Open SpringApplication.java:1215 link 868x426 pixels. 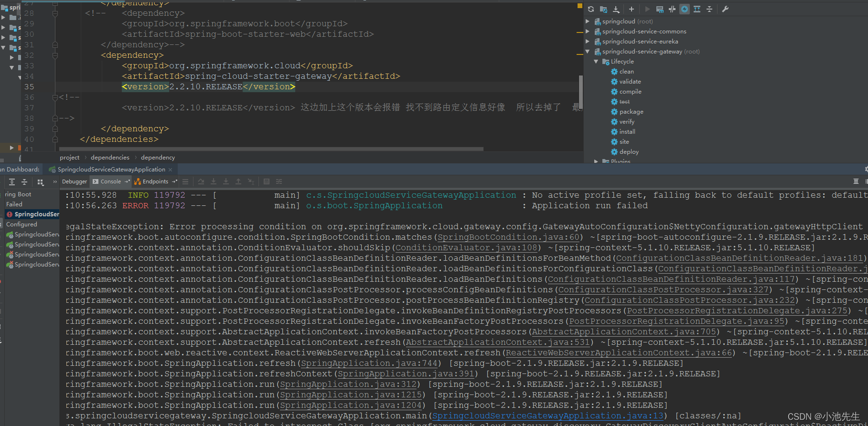tap(351, 395)
